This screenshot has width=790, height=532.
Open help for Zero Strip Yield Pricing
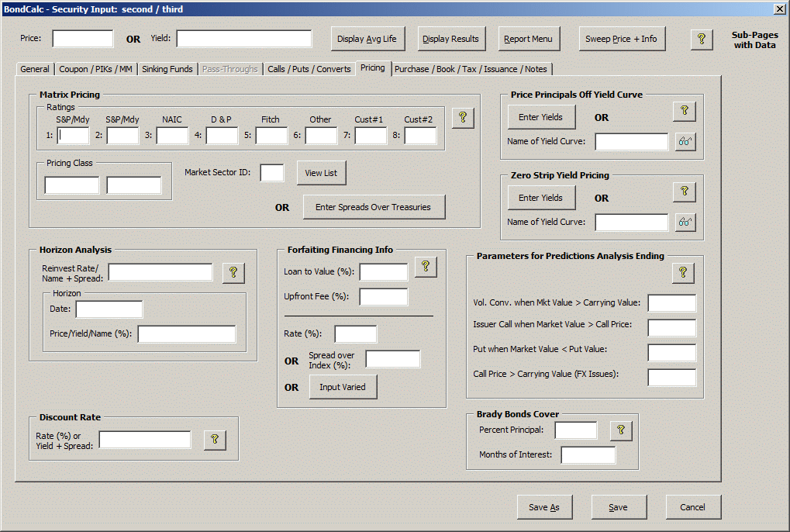tap(684, 192)
